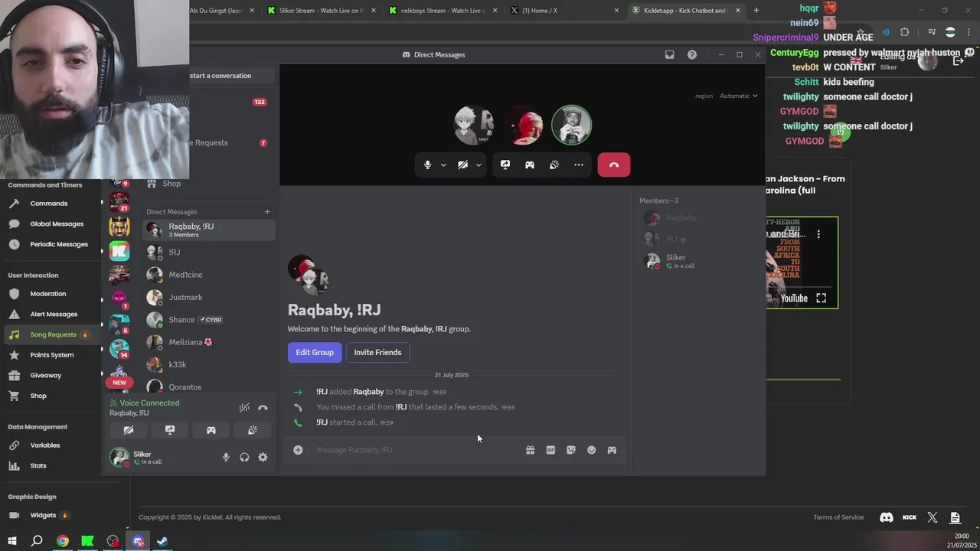Image resolution: width=980 pixels, height=551 pixels.
Task: Open region Automatic dropdown
Action: click(x=739, y=96)
